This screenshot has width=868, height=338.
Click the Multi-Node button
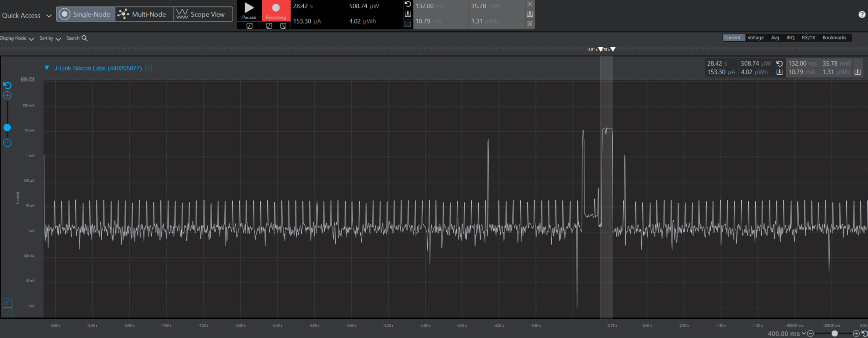[x=144, y=14]
